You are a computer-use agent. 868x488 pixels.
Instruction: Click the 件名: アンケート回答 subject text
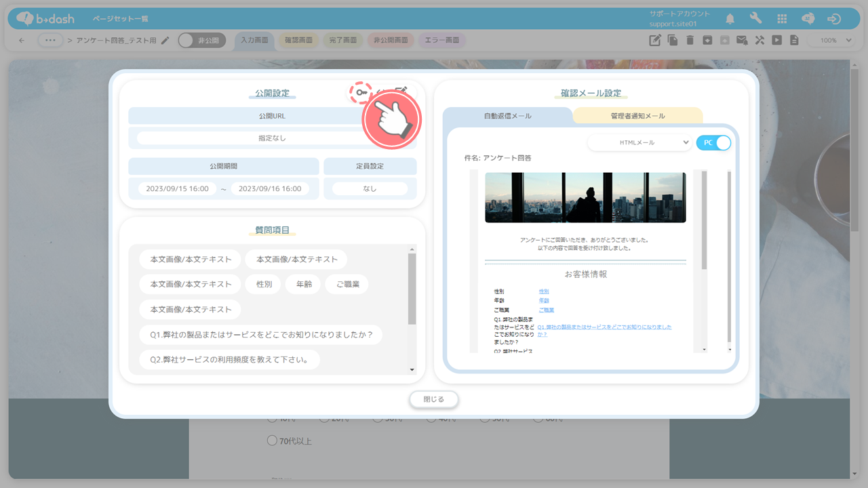click(x=498, y=158)
